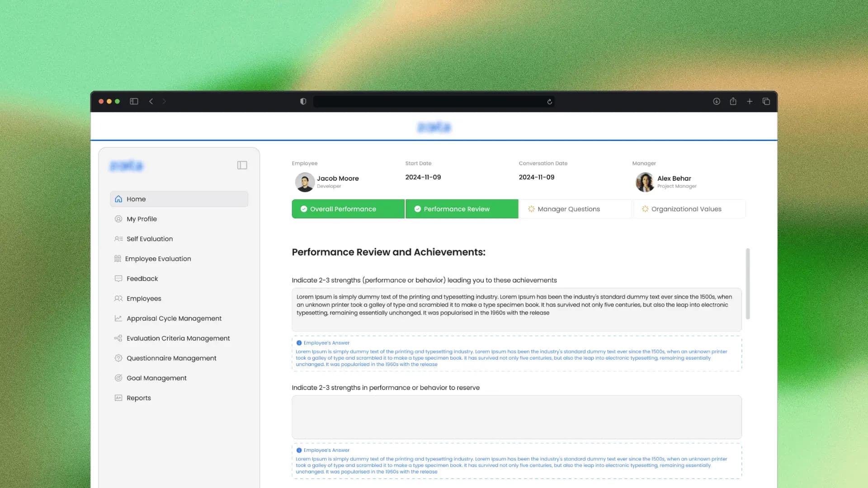
Task: Open a new browser tab with the plus icon
Action: (750, 101)
